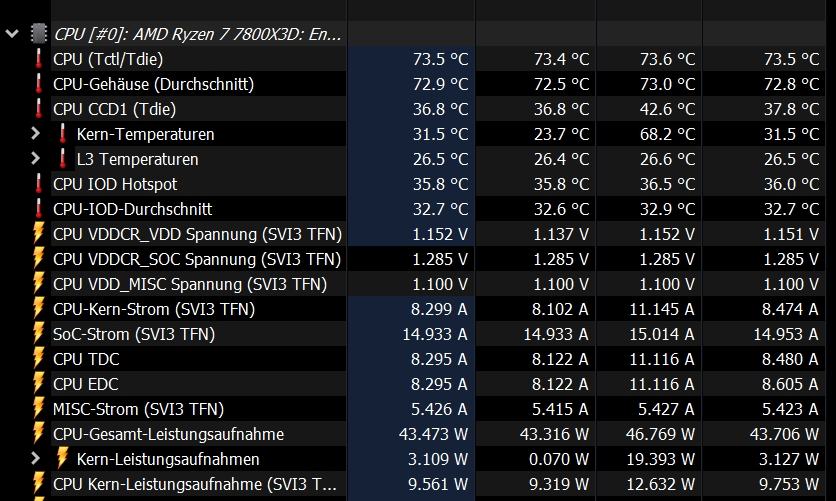Click lightning icon beside SoC-Strom
Screen dimensions: 836x501
pyautogui.click(x=38, y=334)
